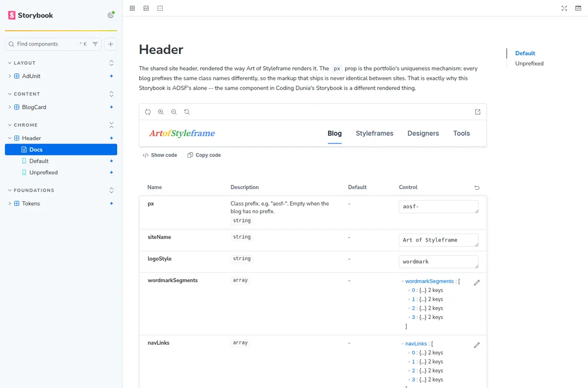Edit navLinks with the pencil icon

(477, 345)
